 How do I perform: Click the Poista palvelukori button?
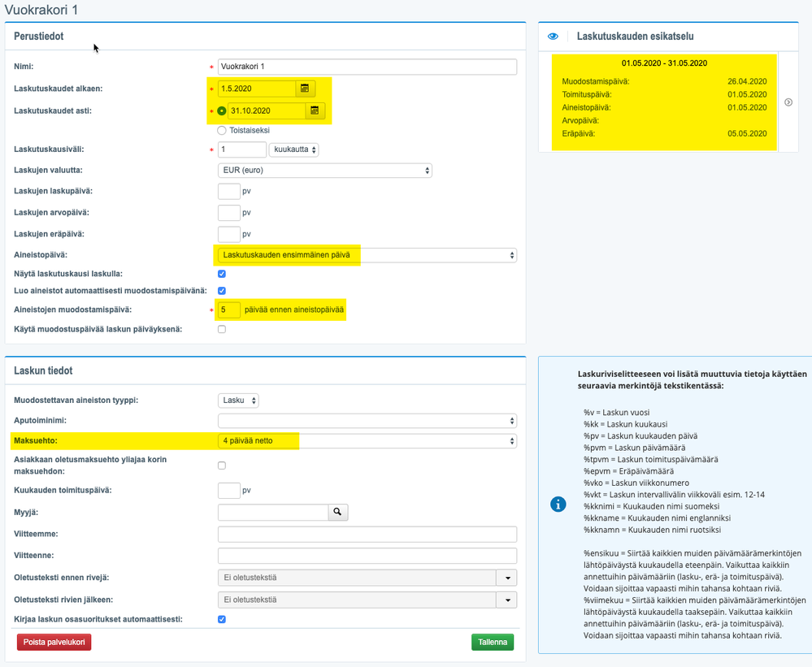(54, 642)
